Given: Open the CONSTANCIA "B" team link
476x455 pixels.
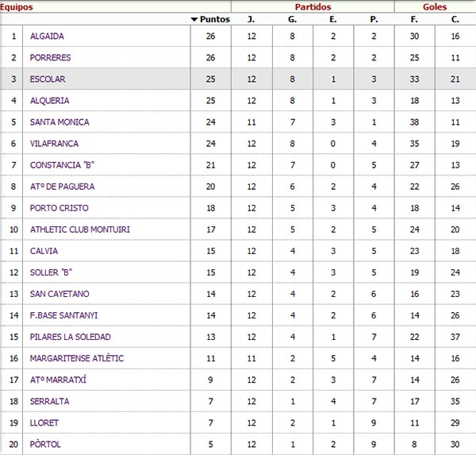Looking at the screenshot, I should pos(62,165).
